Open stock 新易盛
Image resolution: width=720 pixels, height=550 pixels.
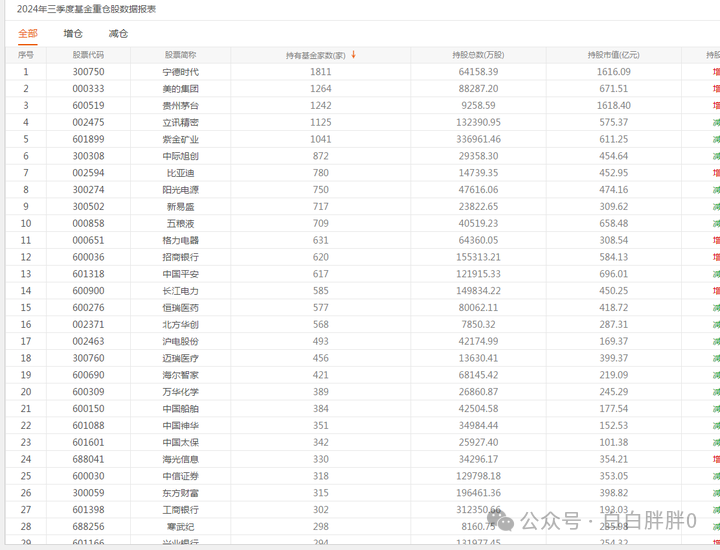(x=180, y=207)
